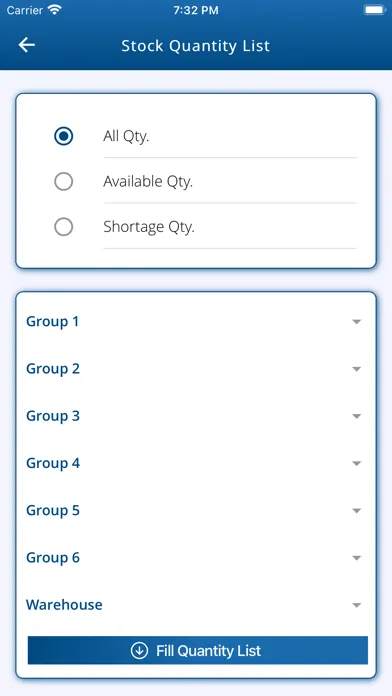The image size is (392, 696).
Task: Select the Available Qty. radio button
Action: pyautogui.click(x=63, y=182)
